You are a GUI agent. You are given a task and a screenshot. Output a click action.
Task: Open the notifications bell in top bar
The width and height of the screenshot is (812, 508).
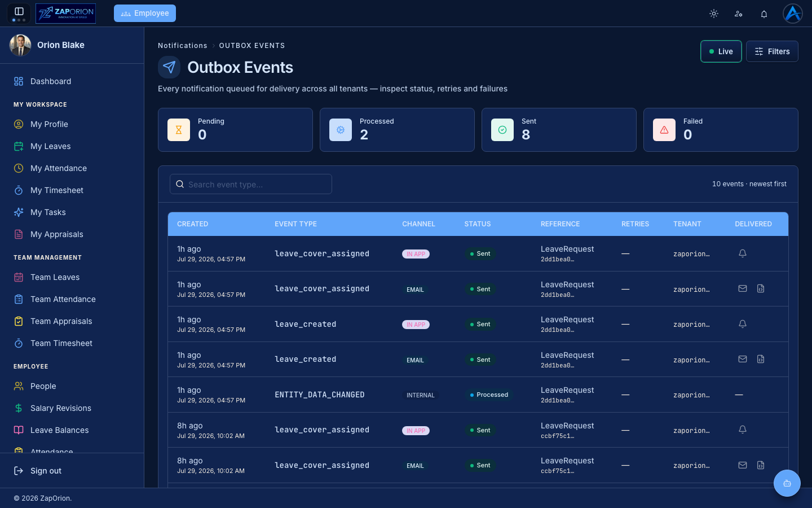tap(764, 14)
